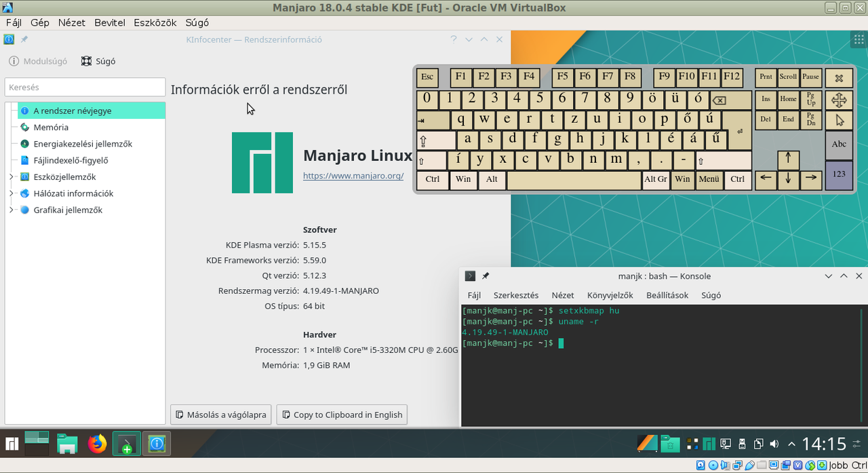
Task: Switch keyboard to 123 numeric layout
Action: 839,174
